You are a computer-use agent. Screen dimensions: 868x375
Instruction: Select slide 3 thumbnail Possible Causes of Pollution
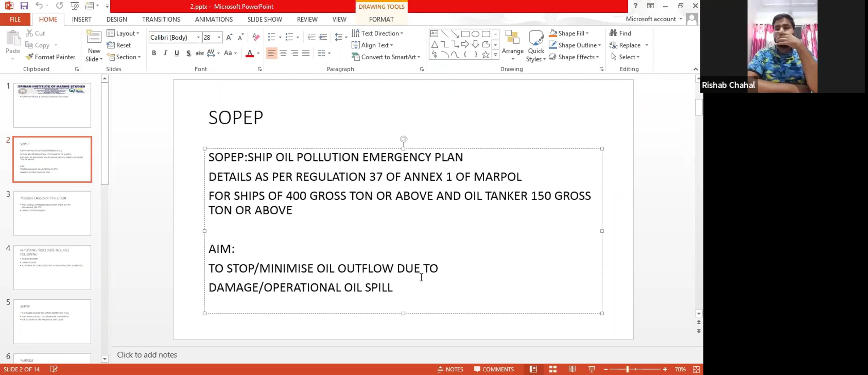[52, 213]
